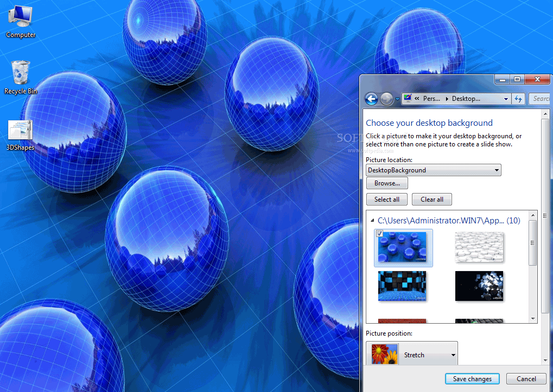Refresh the address bar location
The image size is (553, 392).
coord(518,99)
